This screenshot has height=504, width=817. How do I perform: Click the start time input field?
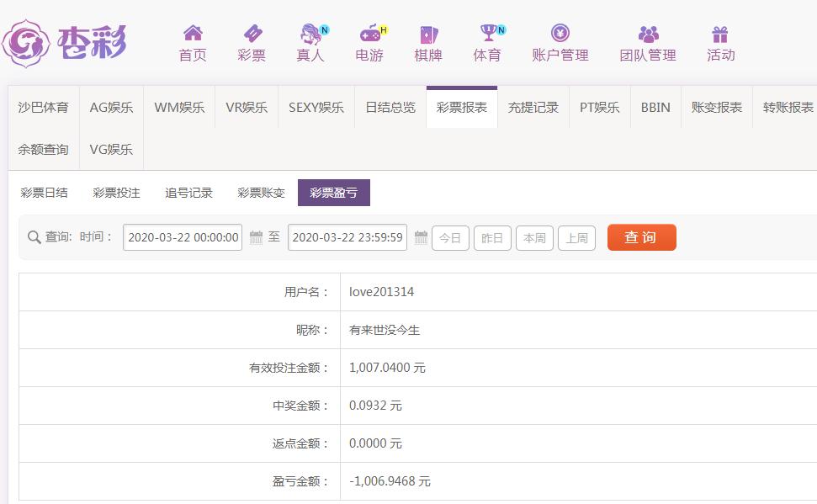coord(183,237)
